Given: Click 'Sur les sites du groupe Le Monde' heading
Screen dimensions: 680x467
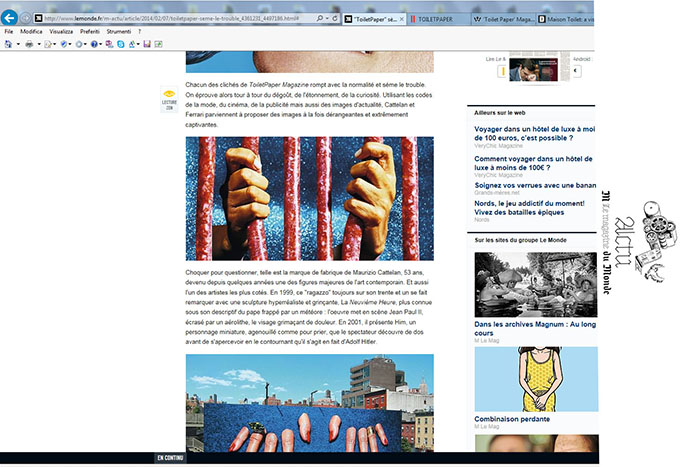Looking at the screenshot, I should pos(520,240).
